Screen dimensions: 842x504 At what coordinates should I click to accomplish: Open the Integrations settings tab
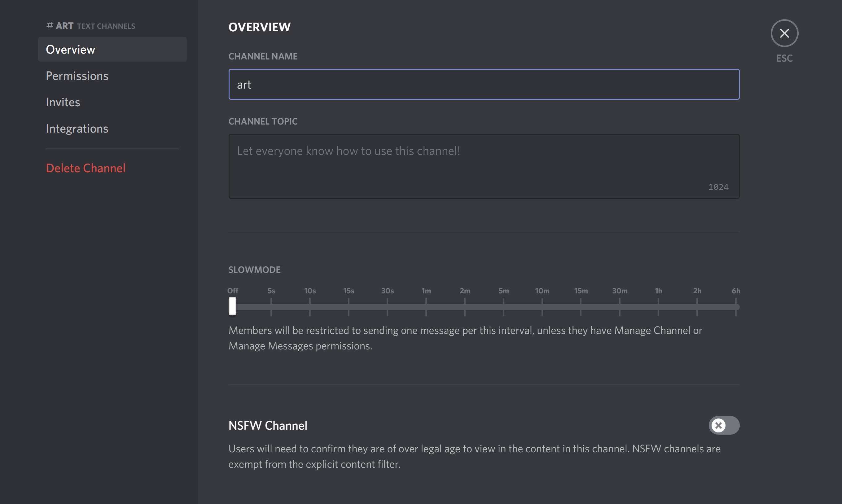pyautogui.click(x=112, y=129)
